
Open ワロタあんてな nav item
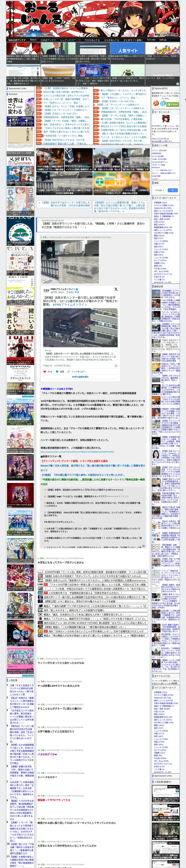pyautogui.click(x=92, y=40)
